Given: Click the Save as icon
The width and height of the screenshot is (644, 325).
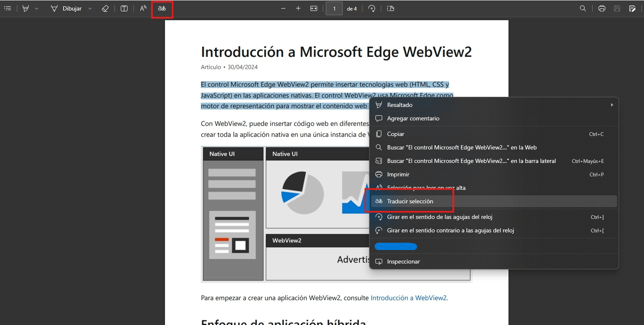Looking at the screenshot, I should tap(632, 8).
